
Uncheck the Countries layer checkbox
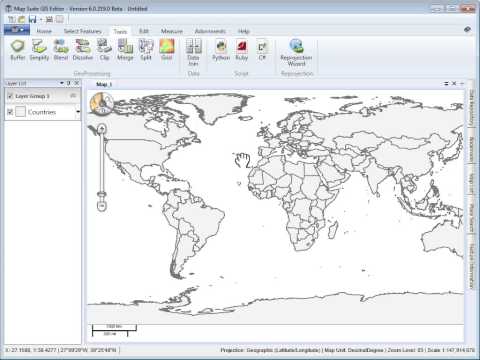point(10,112)
